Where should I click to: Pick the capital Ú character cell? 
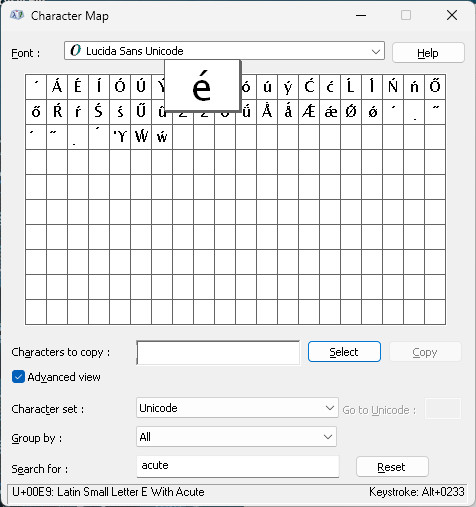coord(141,87)
